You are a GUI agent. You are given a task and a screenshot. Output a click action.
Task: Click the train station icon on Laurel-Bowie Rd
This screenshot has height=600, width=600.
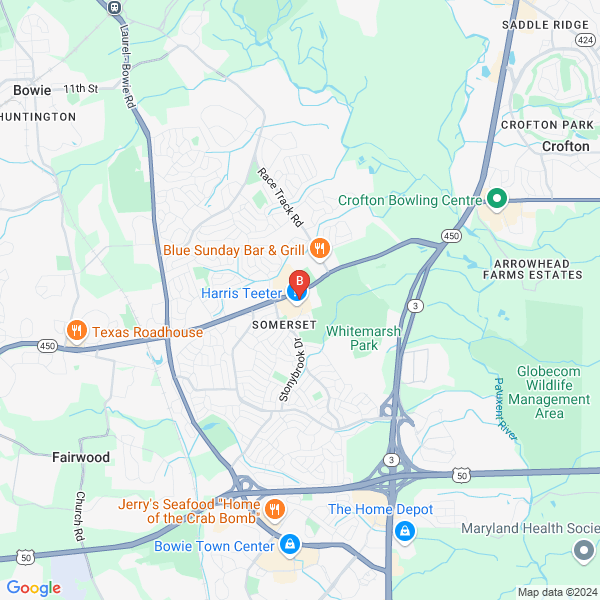[114, 7]
